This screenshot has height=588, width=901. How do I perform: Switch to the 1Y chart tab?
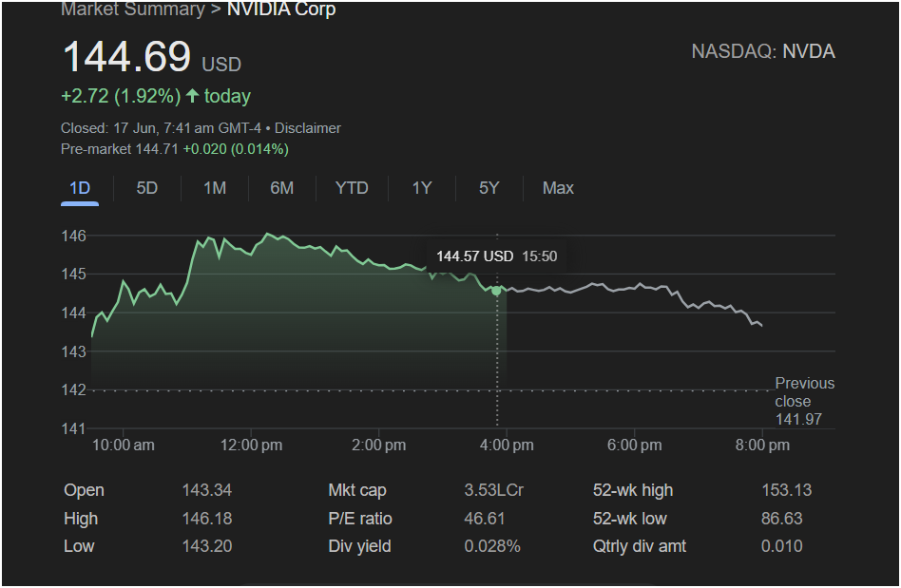[422, 188]
